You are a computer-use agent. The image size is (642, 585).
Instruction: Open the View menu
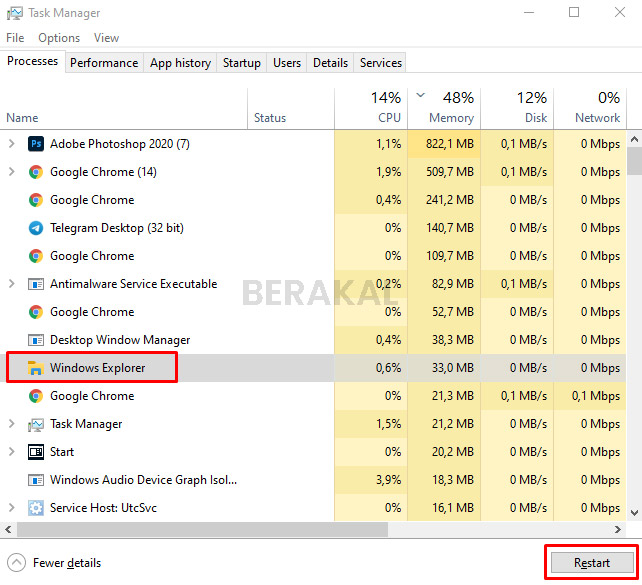(x=106, y=38)
